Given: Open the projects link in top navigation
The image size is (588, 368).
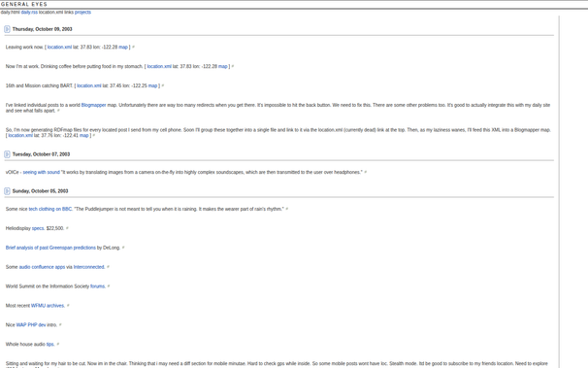Looking at the screenshot, I should point(82,12).
